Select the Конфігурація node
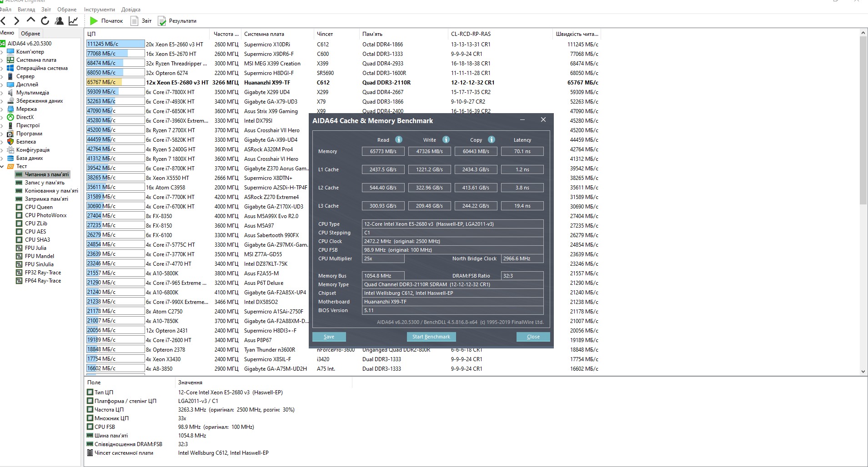Viewport: 868px width, 467px height. [x=33, y=150]
